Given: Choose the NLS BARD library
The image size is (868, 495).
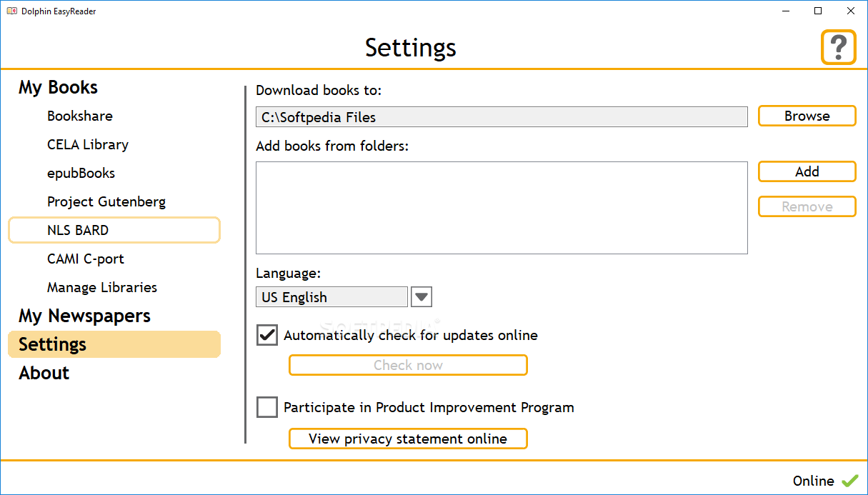Looking at the screenshot, I should click(114, 230).
